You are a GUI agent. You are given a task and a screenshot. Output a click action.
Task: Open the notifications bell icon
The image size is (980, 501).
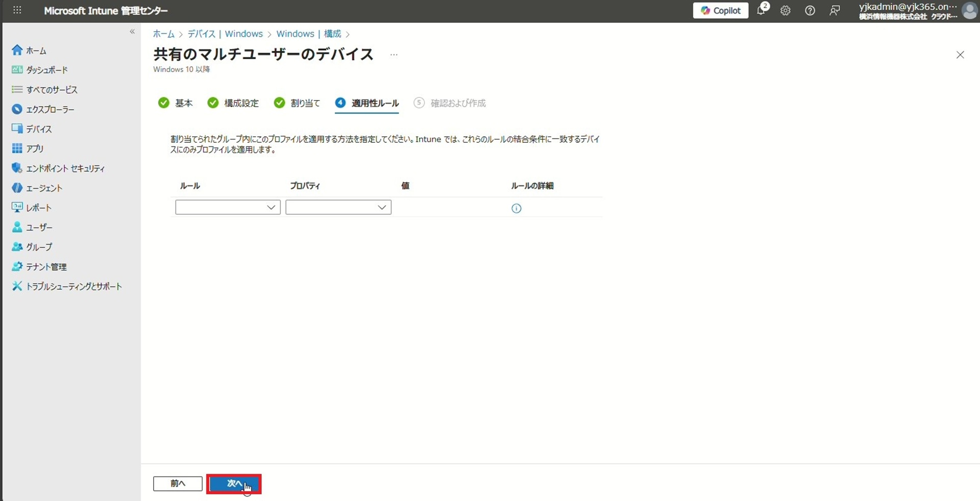click(x=761, y=10)
